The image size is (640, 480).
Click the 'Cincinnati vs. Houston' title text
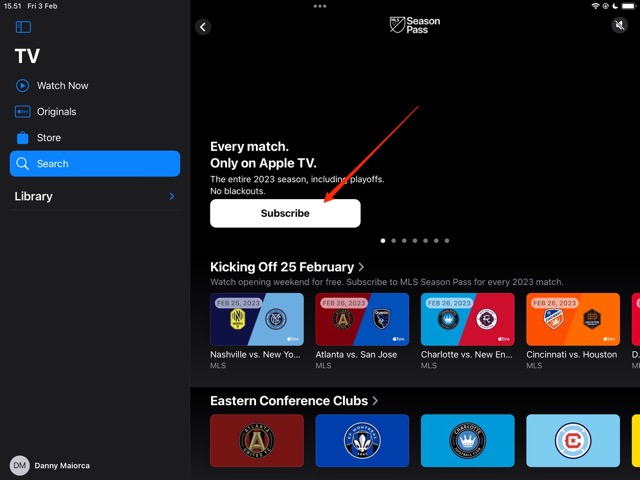(571, 355)
